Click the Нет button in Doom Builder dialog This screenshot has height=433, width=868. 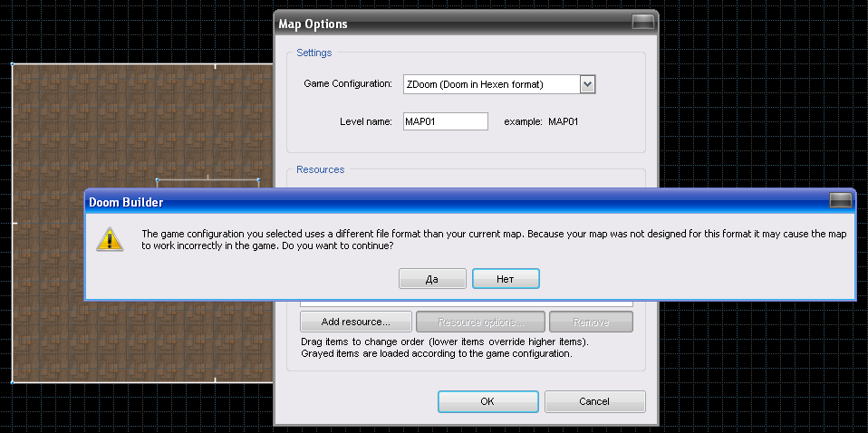[x=506, y=278]
